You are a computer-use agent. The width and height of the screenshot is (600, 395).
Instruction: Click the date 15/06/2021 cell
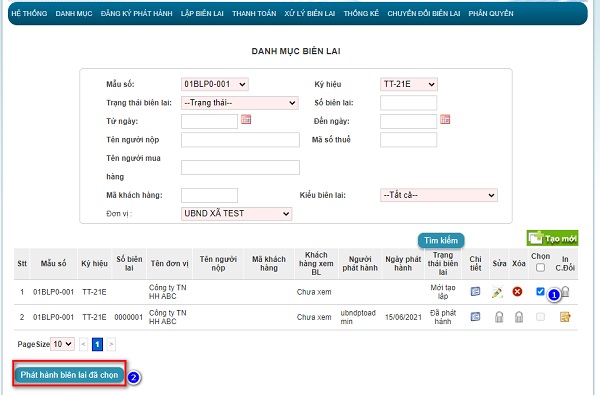click(403, 317)
